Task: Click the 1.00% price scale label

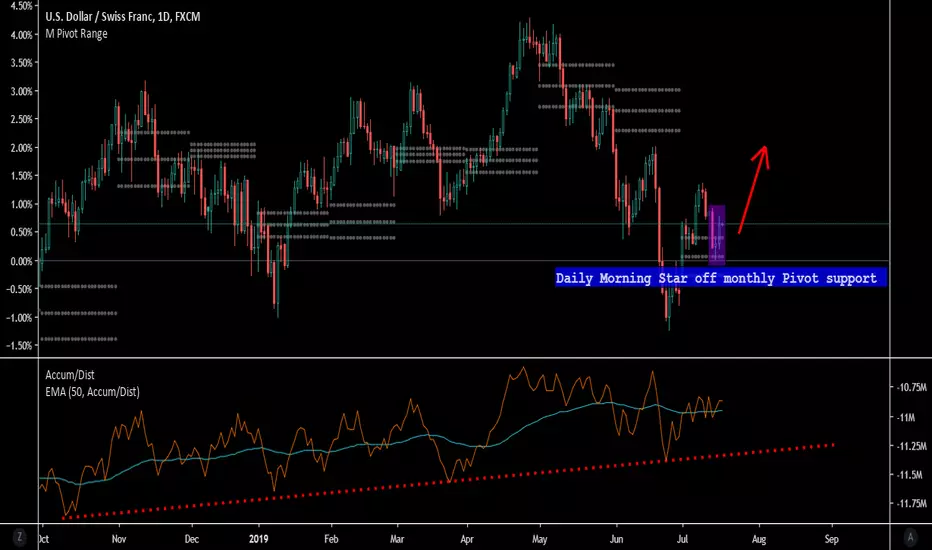Action: click(x=21, y=205)
